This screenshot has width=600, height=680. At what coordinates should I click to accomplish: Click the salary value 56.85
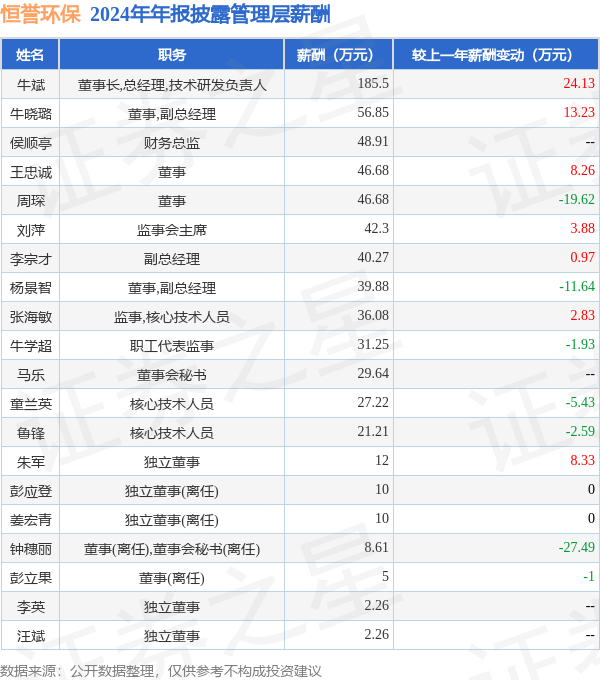click(373, 112)
